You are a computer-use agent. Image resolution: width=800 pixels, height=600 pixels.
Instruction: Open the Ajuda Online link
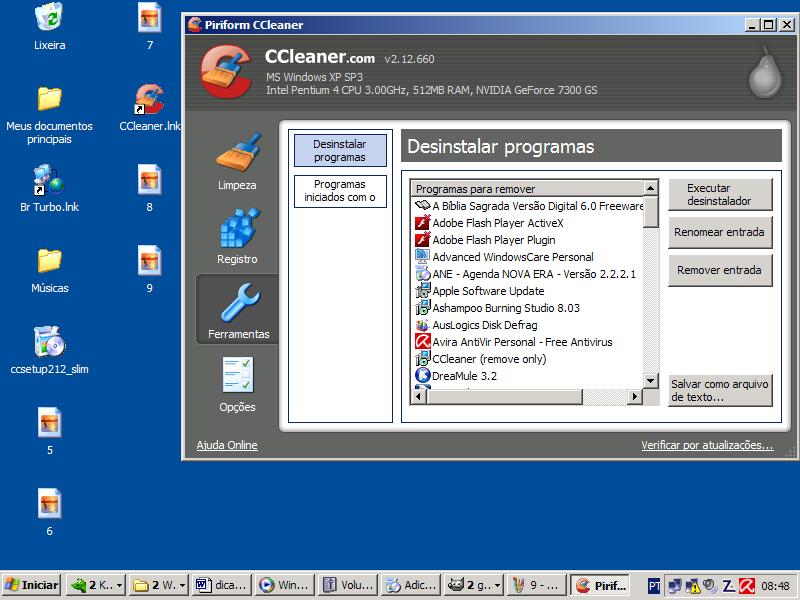tap(227, 445)
